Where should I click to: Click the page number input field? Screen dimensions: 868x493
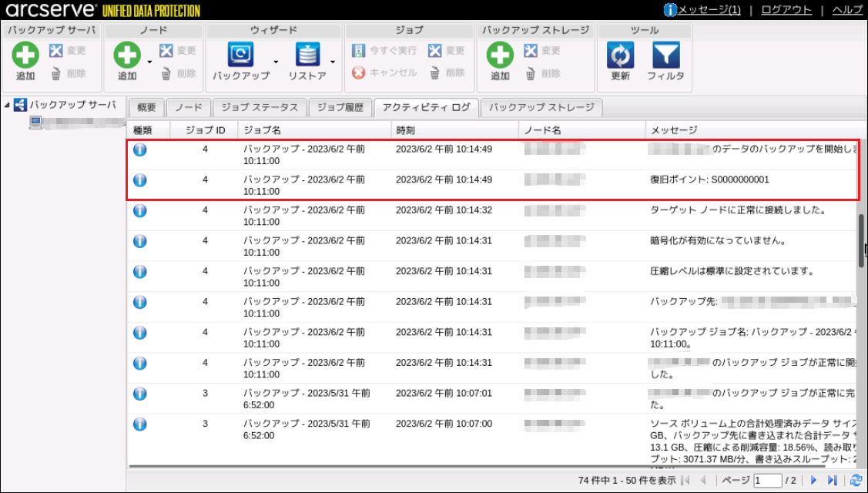pos(766,481)
